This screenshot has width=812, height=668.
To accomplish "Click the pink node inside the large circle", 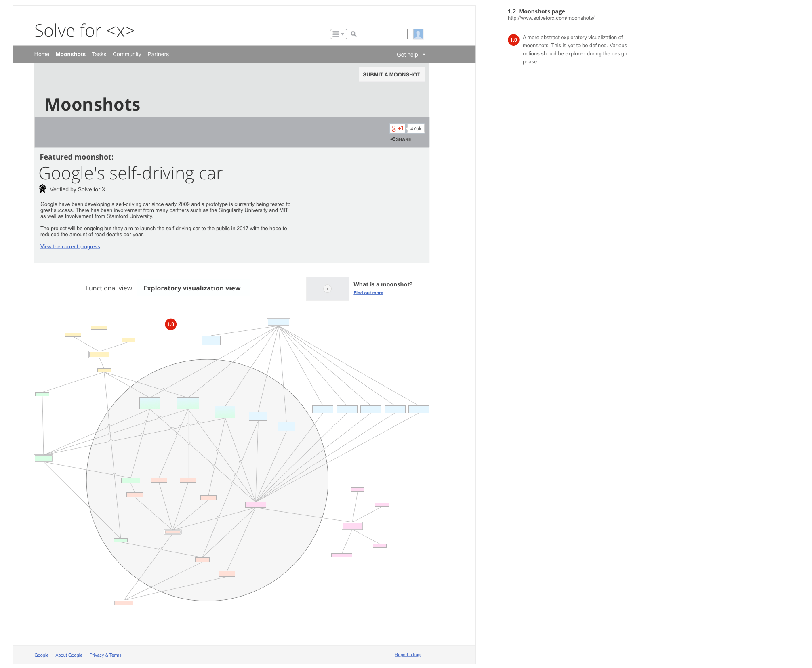I will [256, 505].
